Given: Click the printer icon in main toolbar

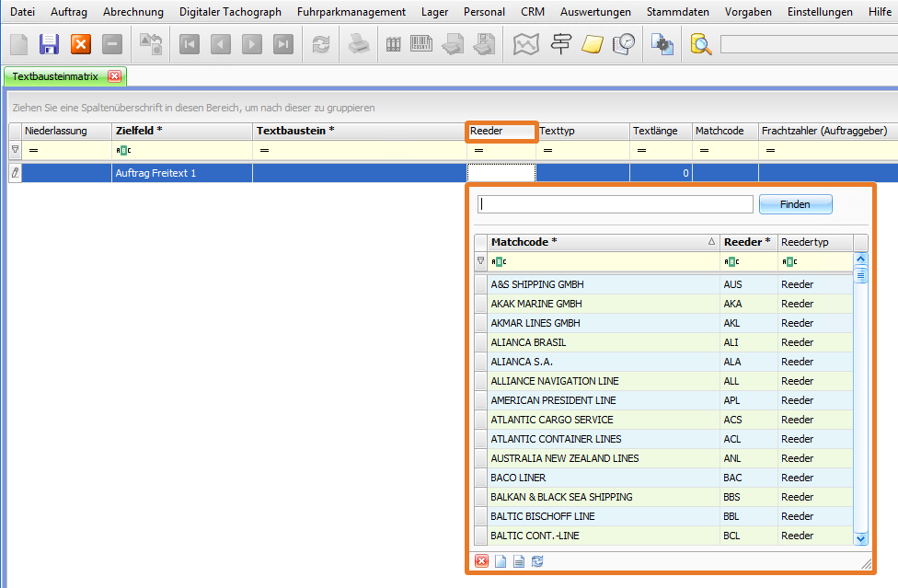Looking at the screenshot, I should [358, 44].
